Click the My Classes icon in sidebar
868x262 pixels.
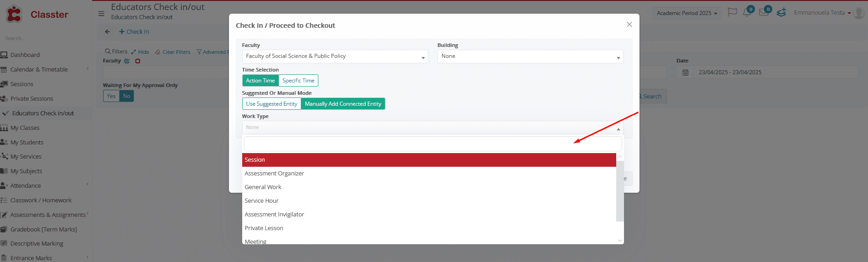coord(4,128)
